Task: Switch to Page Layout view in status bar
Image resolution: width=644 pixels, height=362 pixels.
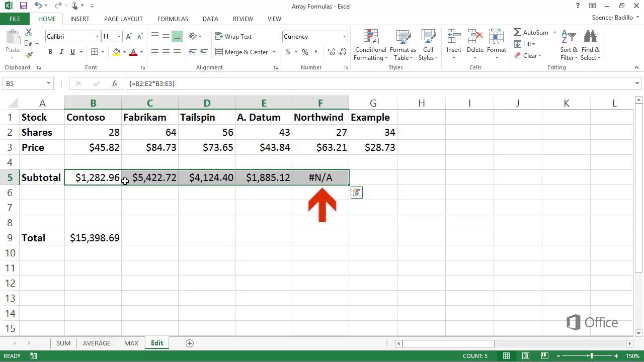Action: click(x=526, y=356)
